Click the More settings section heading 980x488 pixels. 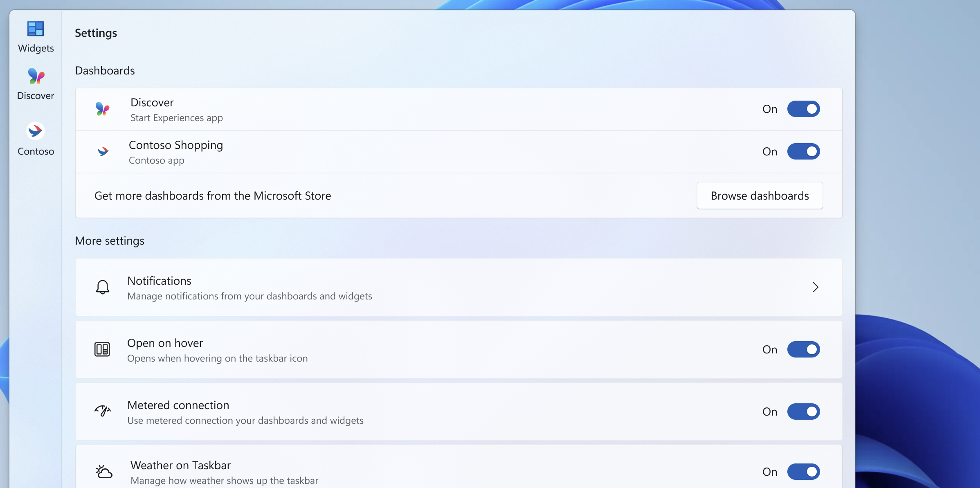pos(110,241)
